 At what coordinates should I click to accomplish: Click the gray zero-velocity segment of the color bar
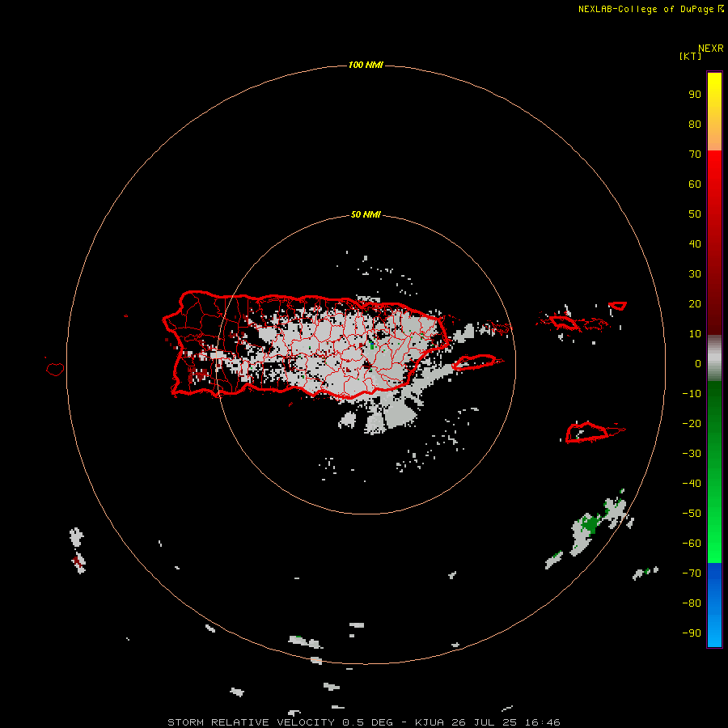click(x=714, y=358)
